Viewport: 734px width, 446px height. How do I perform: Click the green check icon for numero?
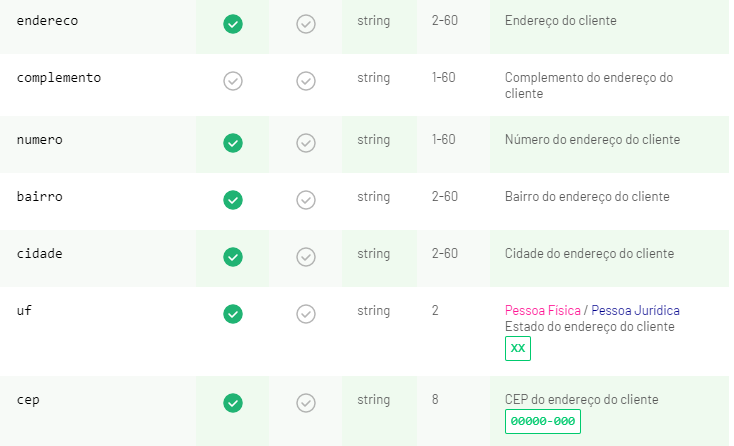point(233,143)
